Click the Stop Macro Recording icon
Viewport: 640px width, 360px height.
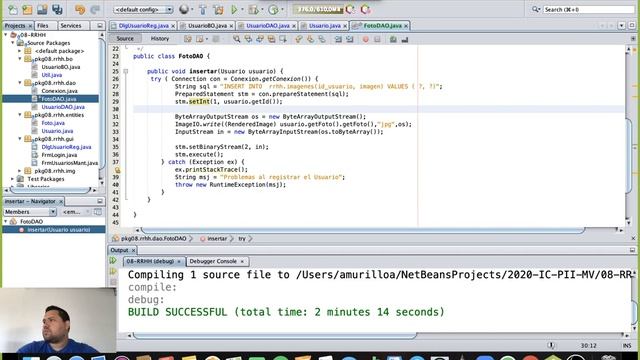[x=377, y=39]
